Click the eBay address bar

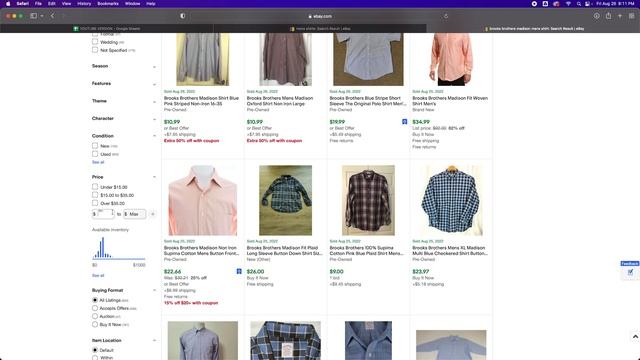pyautogui.click(x=320, y=16)
